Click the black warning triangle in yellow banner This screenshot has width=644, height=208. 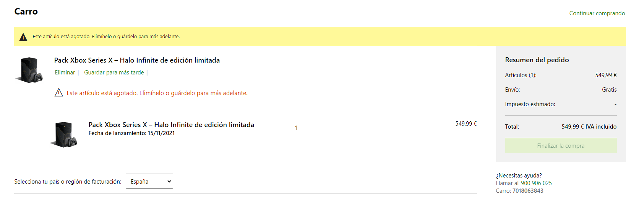pyautogui.click(x=23, y=37)
